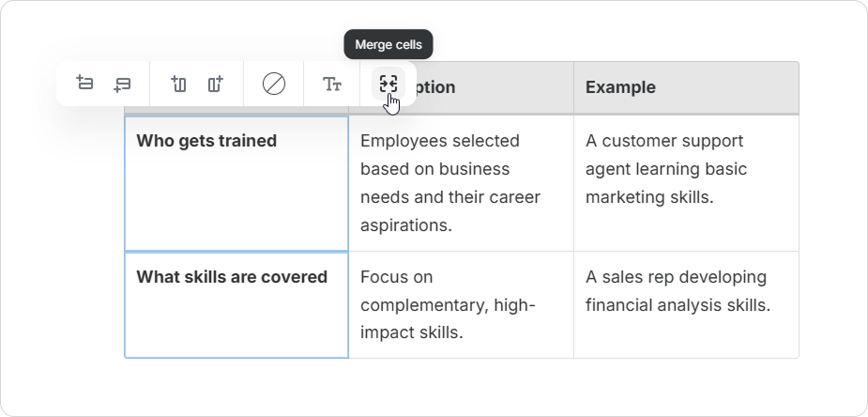Screen dimensions: 868x417
Task: Select the 'Who gets trained' cell
Action: [236, 182]
